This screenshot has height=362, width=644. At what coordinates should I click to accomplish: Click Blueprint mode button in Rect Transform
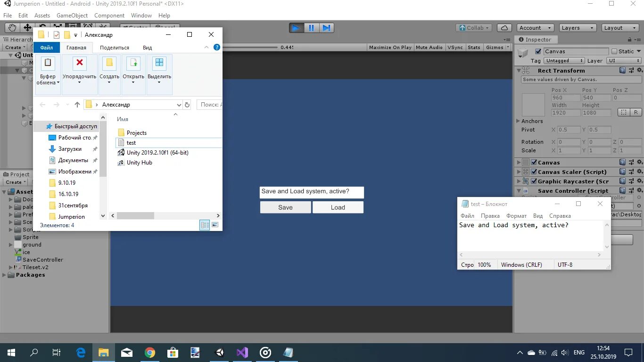[x=624, y=112]
